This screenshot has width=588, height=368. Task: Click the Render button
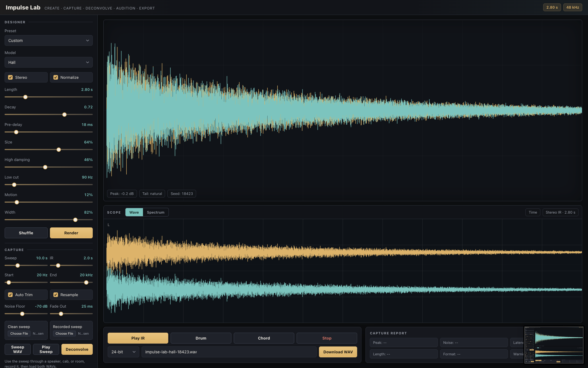71,233
